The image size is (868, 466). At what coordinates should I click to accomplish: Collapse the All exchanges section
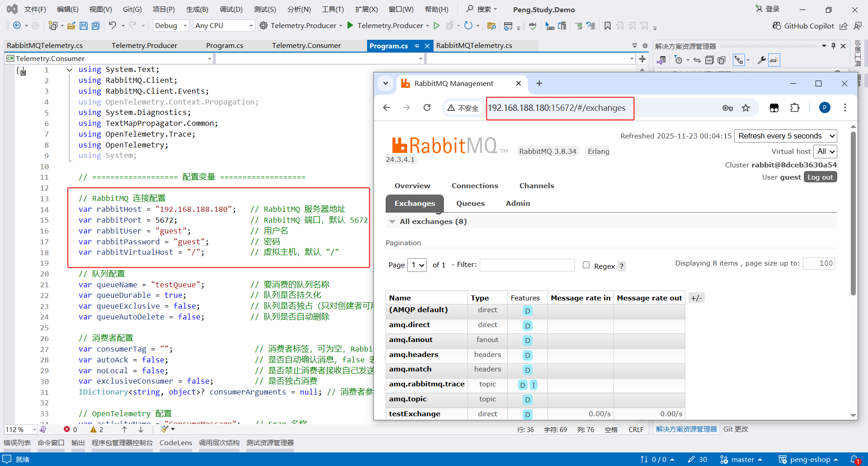tap(392, 222)
